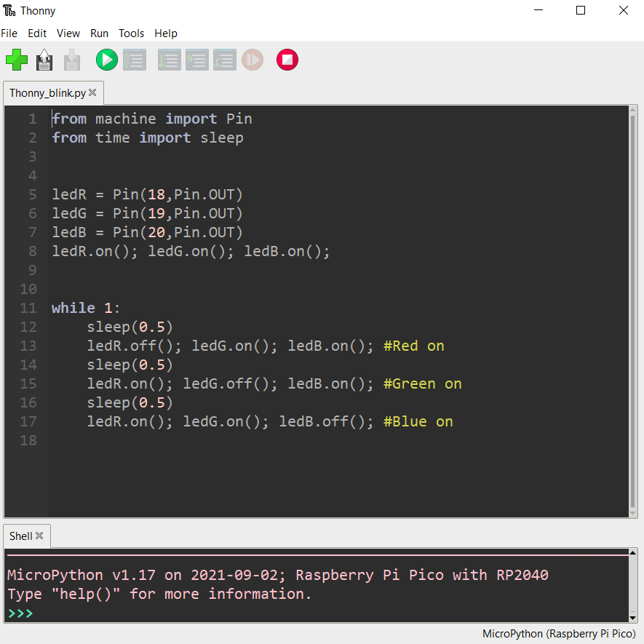
Task: Place cursor at the Shell >>> prompt
Action: pyautogui.click(x=20, y=613)
